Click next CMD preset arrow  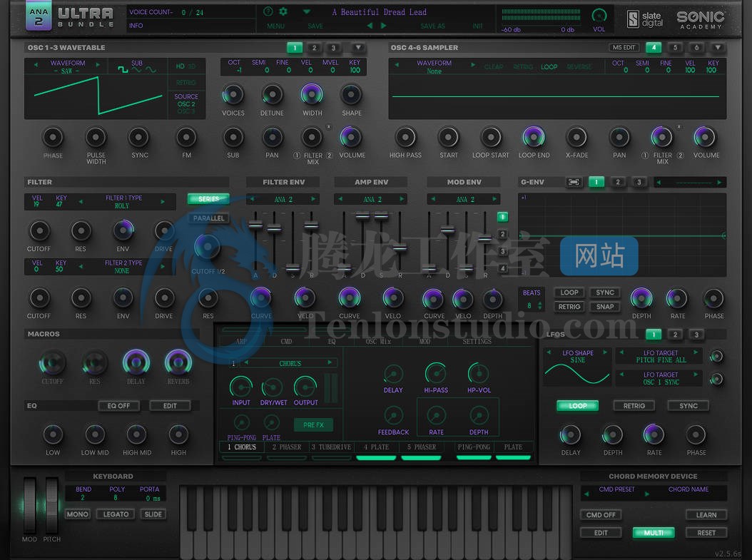(647, 494)
